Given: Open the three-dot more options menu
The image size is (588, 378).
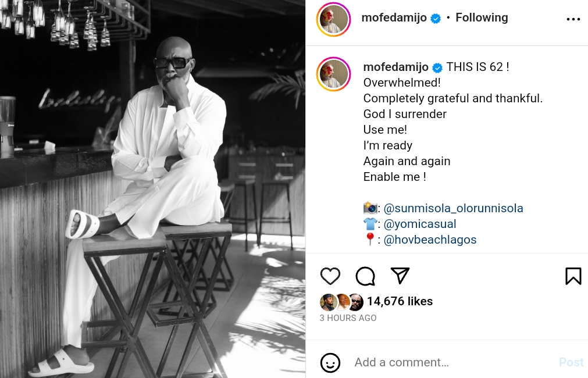Looking at the screenshot, I should (573, 19).
